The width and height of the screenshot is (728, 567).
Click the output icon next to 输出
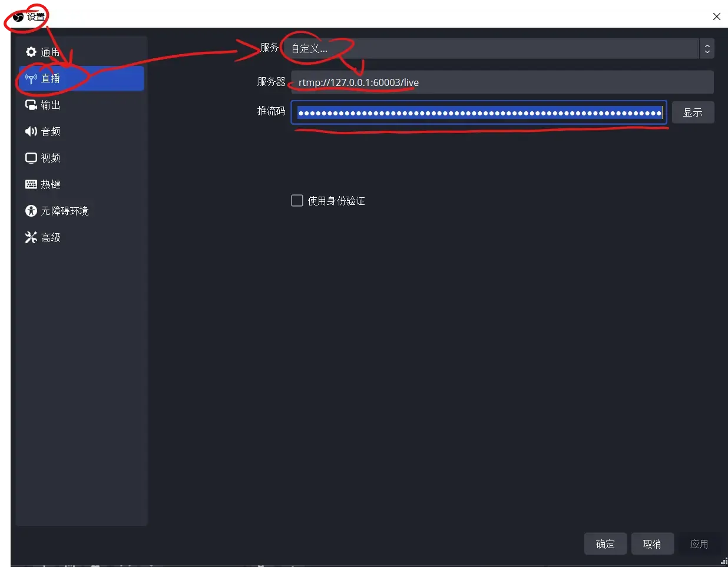point(31,105)
